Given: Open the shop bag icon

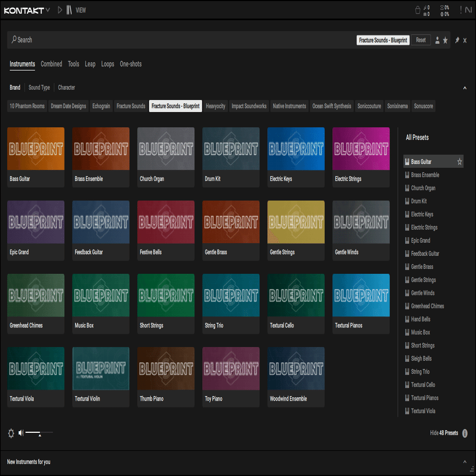Looking at the screenshot, I should [x=418, y=10].
